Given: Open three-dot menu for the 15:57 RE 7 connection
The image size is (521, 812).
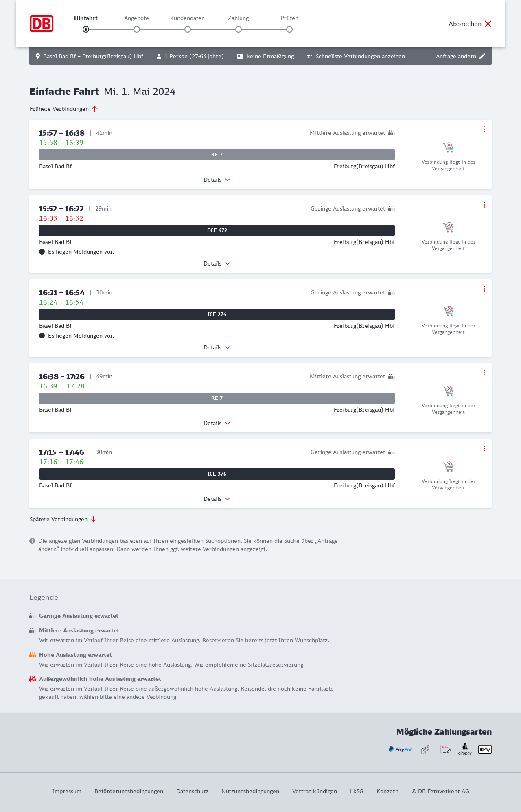Looking at the screenshot, I should (484, 129).
